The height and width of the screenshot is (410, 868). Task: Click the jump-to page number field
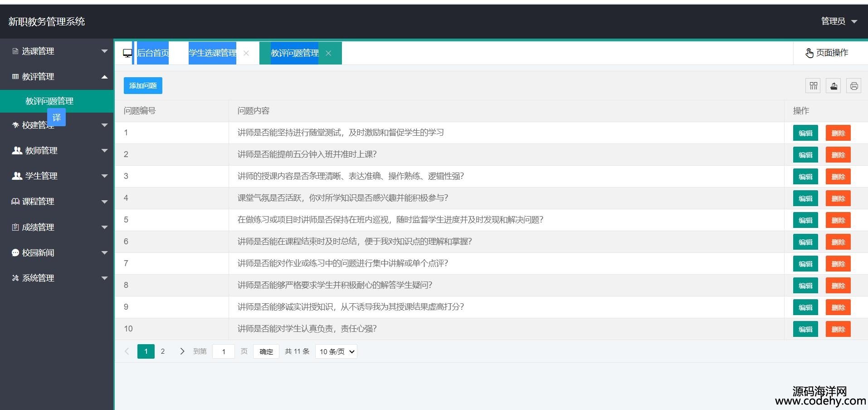[x=224, y=351]
